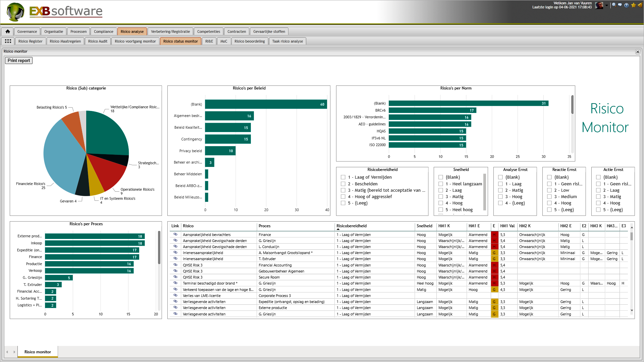
Task: Select the Risico monitor sheet tab
Action: click(x=38, y=352)
